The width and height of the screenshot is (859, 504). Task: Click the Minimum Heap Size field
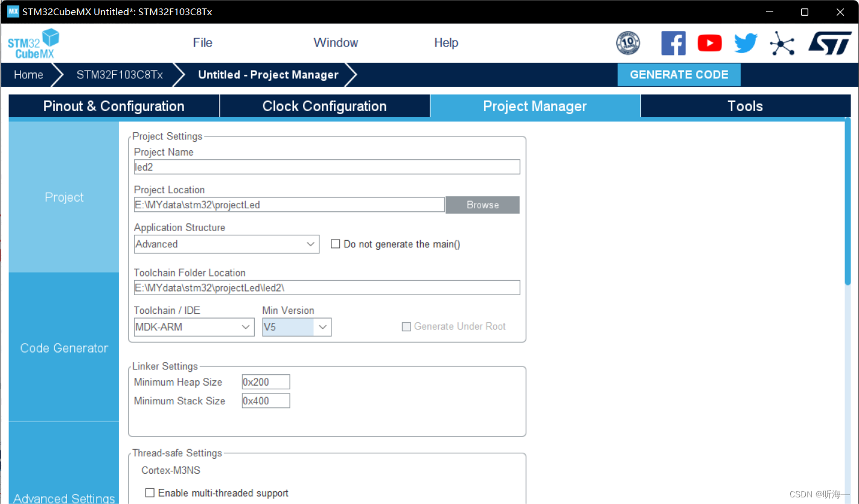tap(266, 382)
